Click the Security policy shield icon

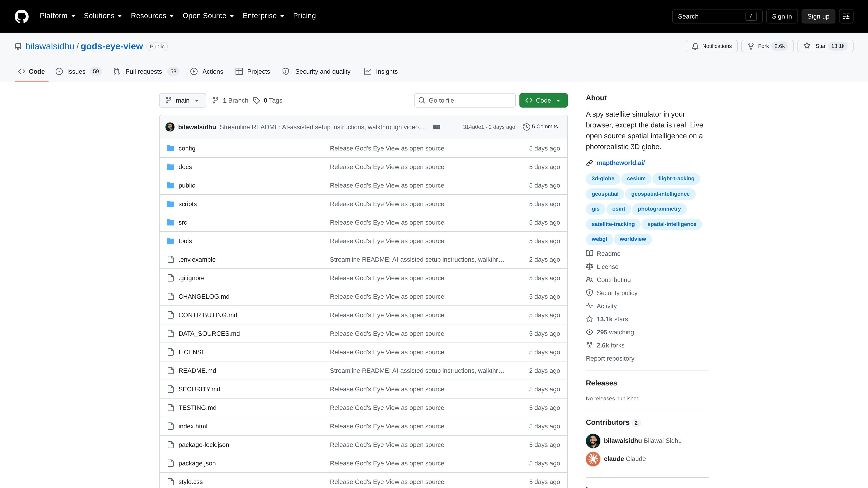pos(589,293)
